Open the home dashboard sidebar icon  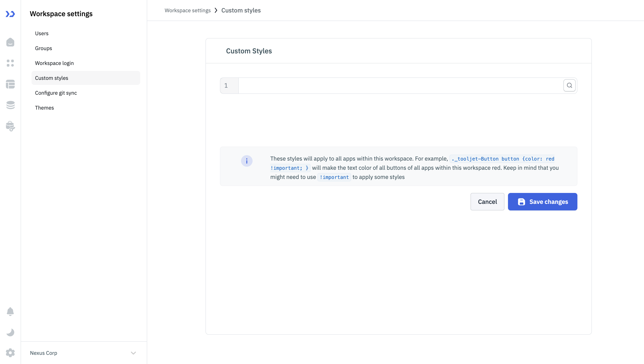point(10,42)
